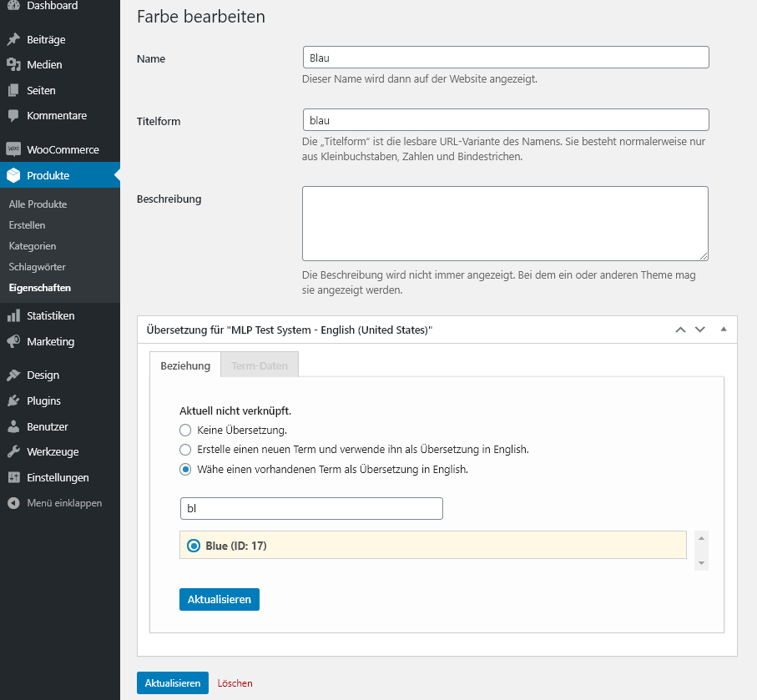This screenshot has width=757, height=700.
Task: Click the Löschen link
Action: pos(235,683)
